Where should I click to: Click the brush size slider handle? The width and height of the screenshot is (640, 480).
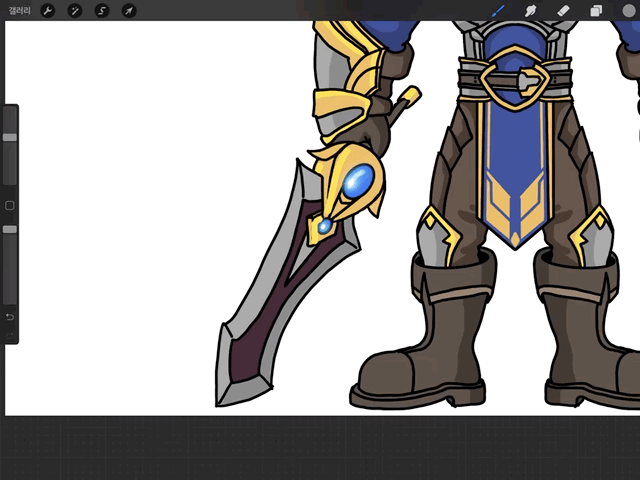pyautogui.click(x=10, y=137)
